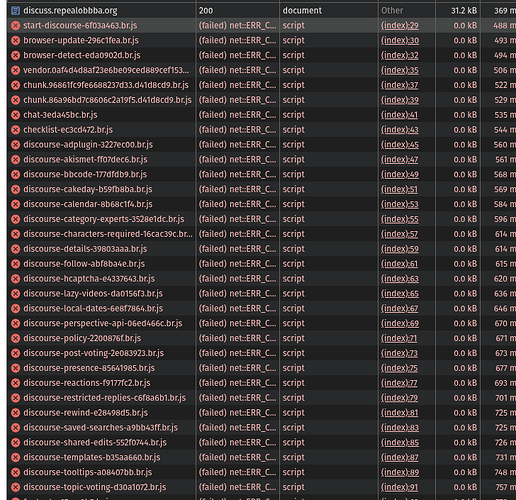Click error icon for discourse-details row

tap(15, 249)
